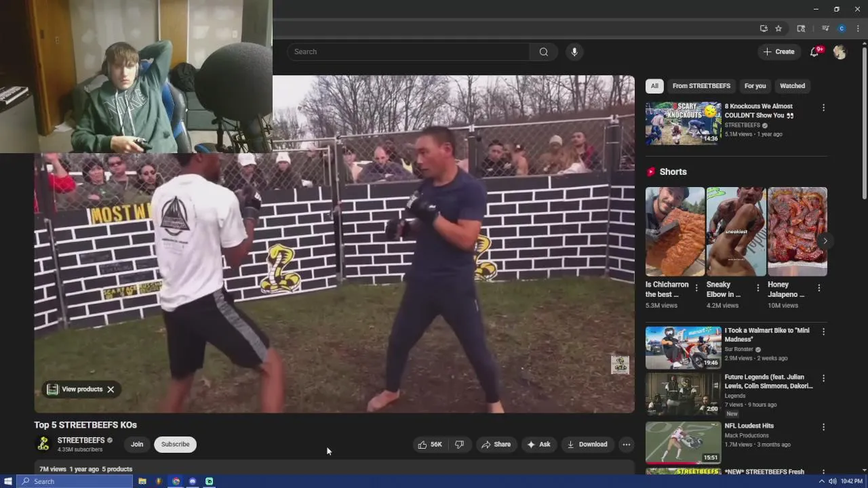Select the Watched filter chip
The image size is (868, 488).
coord(792,86)
